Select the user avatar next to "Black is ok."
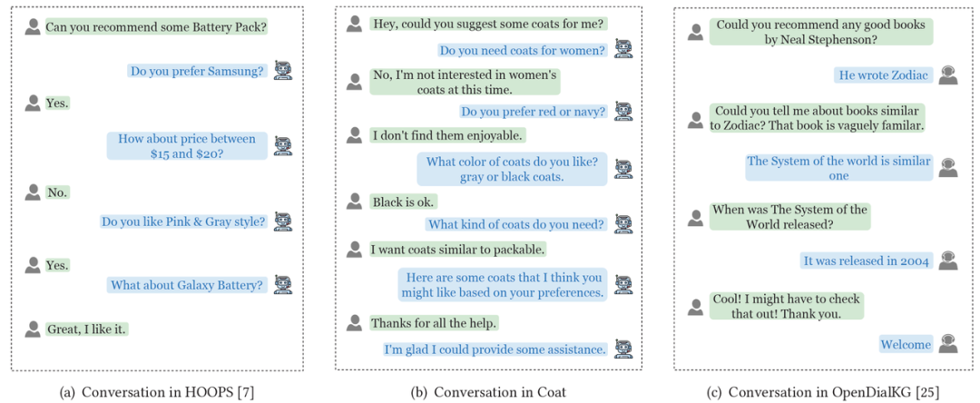The width and height of the screenshot is (980, 403). coord(356,201)
